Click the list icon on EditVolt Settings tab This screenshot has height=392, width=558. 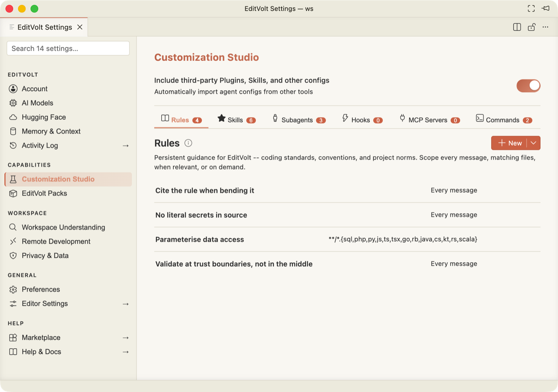coord(12,27)
